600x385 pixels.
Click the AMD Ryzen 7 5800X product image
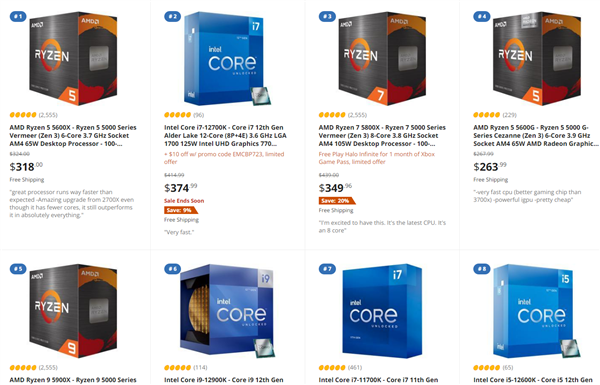point(382,59)
